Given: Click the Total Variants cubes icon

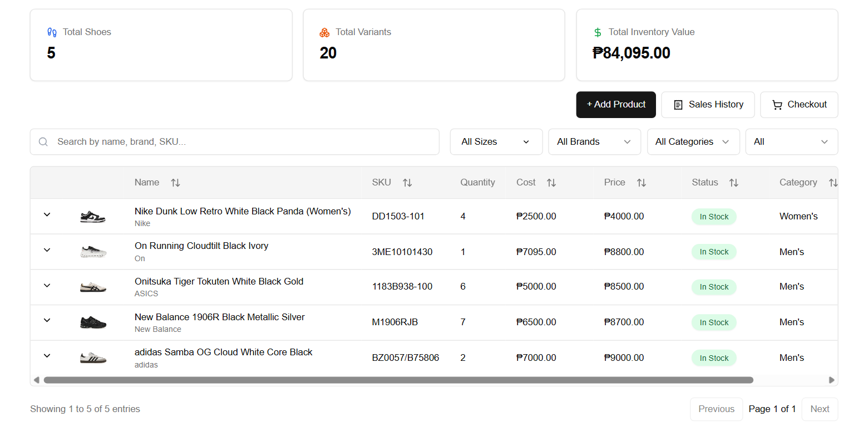Looking at the screenshot, I should (x=324, y=32).
